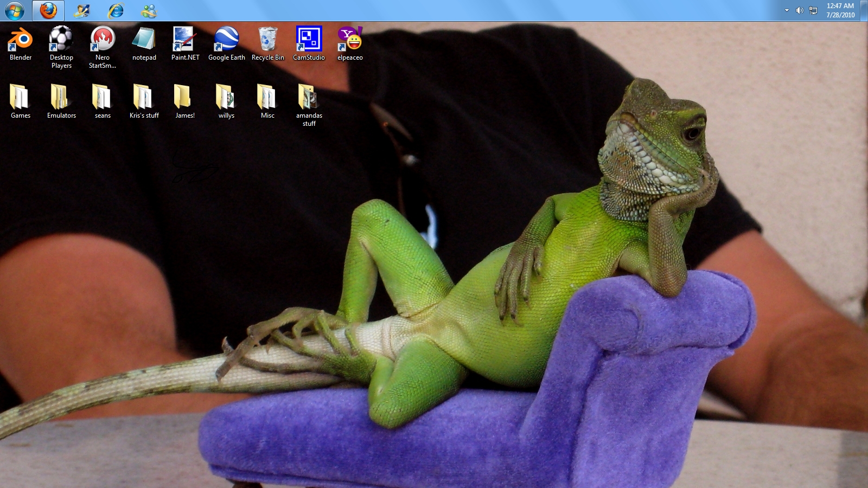Select the Google Earth shortcut

pos(226,40)
